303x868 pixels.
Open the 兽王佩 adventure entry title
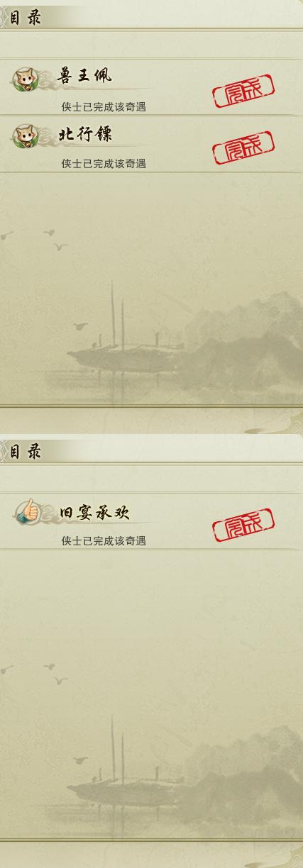point(84,75)
